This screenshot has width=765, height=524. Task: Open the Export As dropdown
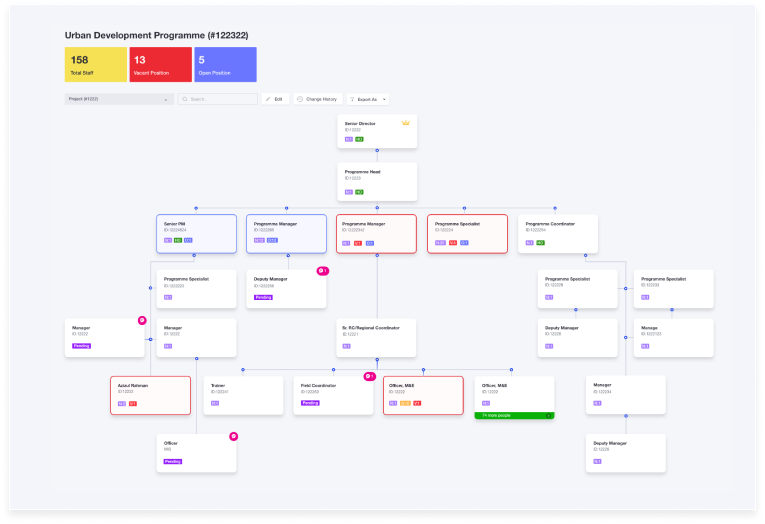point(368,99)
